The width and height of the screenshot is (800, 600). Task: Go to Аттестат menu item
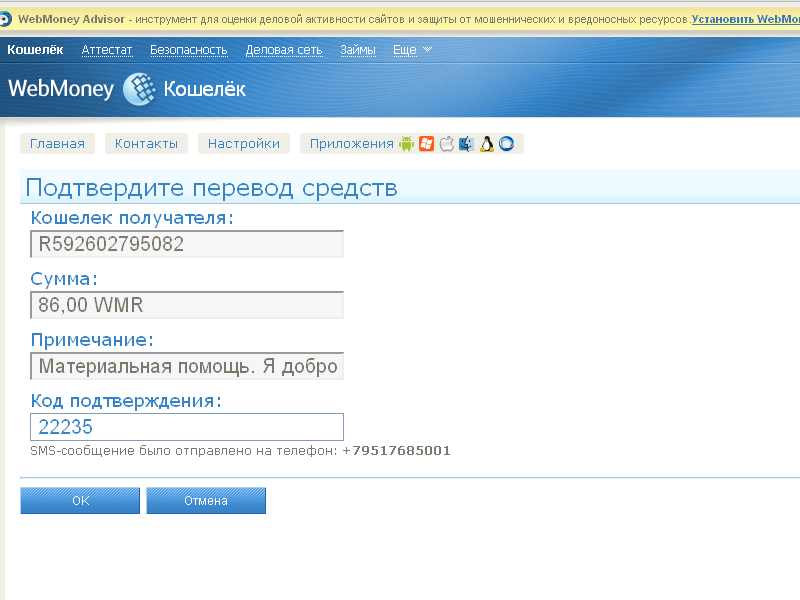point(107,50)
